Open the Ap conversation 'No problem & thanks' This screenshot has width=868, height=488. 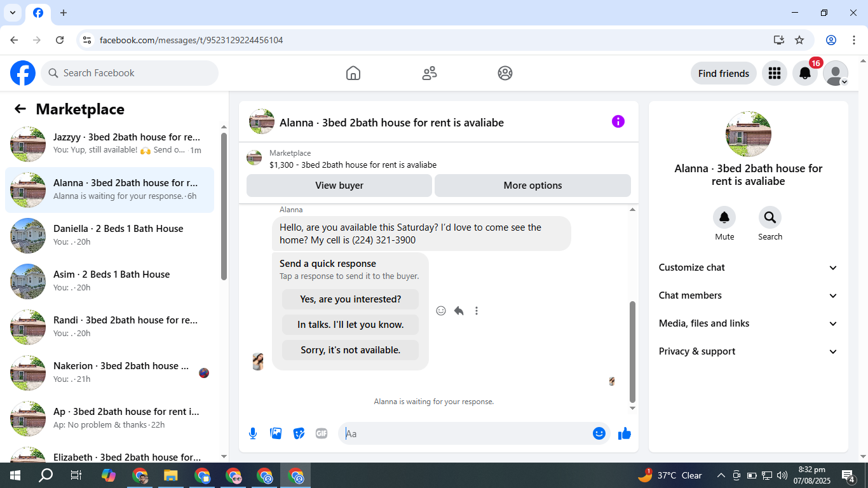[x=109, y=419]
